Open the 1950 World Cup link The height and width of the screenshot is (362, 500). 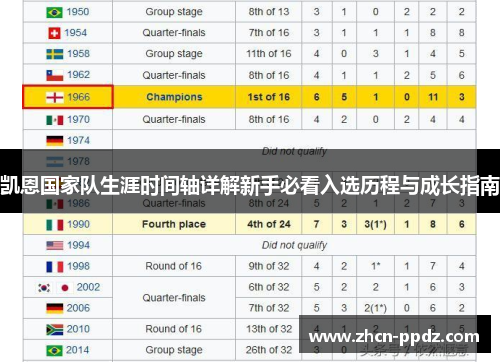pos(78,12)
